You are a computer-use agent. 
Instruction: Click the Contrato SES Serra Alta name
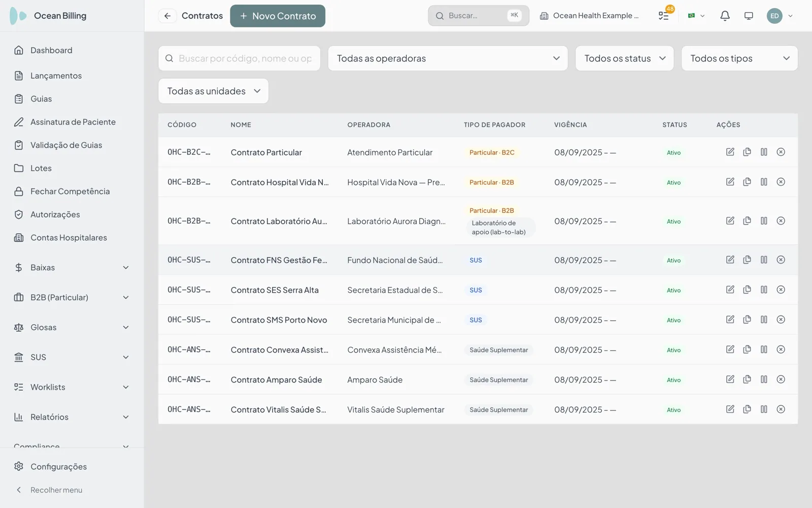275,290
